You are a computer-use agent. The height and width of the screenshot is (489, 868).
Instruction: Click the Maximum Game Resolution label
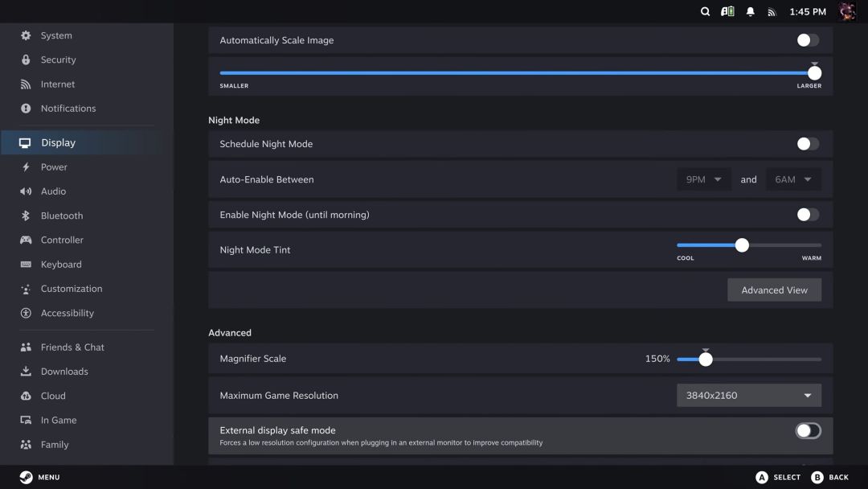coord(279,396)
